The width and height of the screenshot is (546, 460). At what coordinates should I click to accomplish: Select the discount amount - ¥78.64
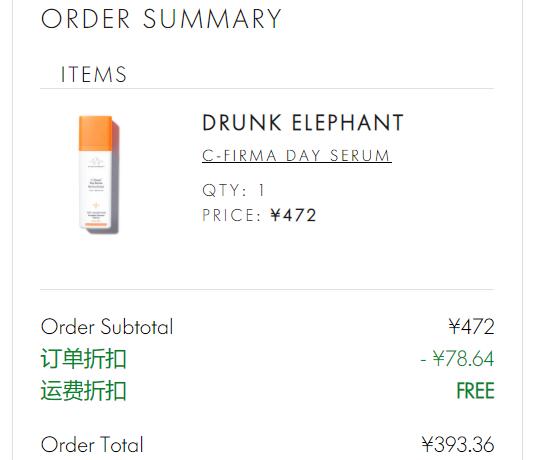(x=457, y=358)
